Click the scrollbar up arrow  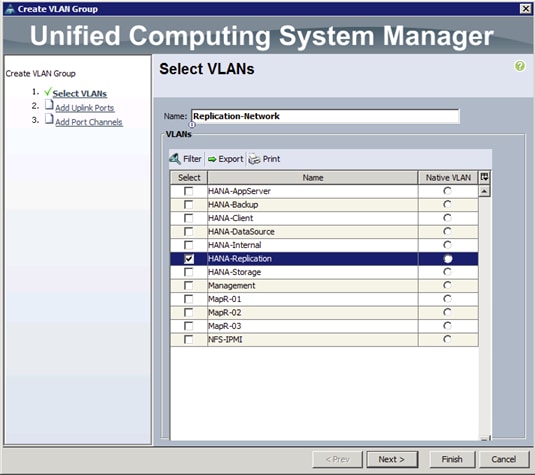pos(485,191)
